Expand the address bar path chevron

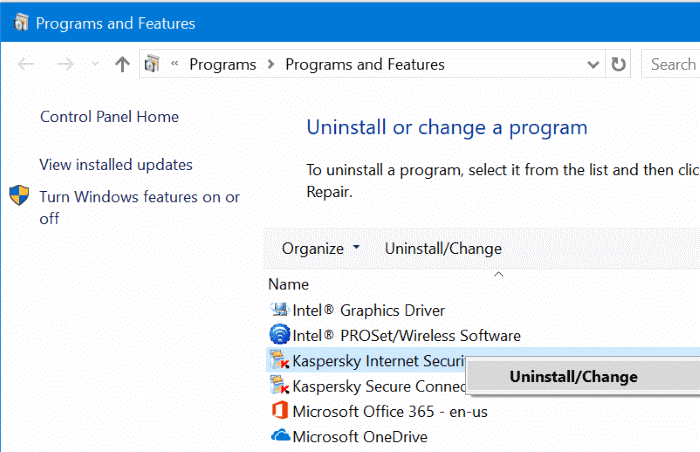pyautogui.click(x=175, y=65)
